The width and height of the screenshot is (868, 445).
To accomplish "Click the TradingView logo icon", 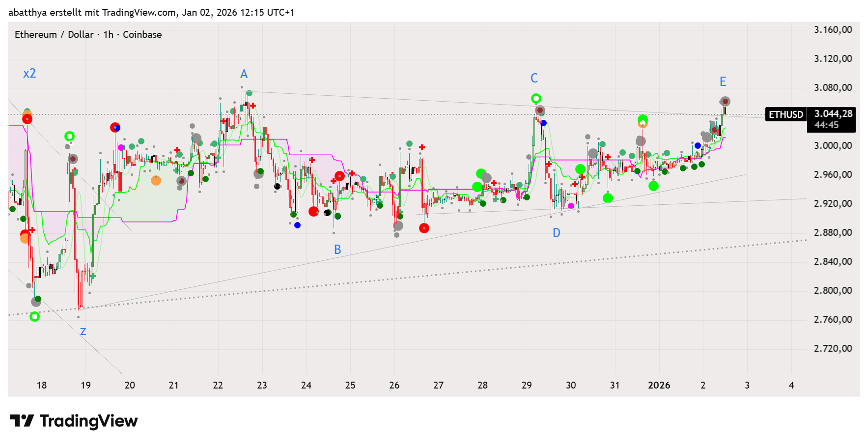I will click(x=22, y=421).
